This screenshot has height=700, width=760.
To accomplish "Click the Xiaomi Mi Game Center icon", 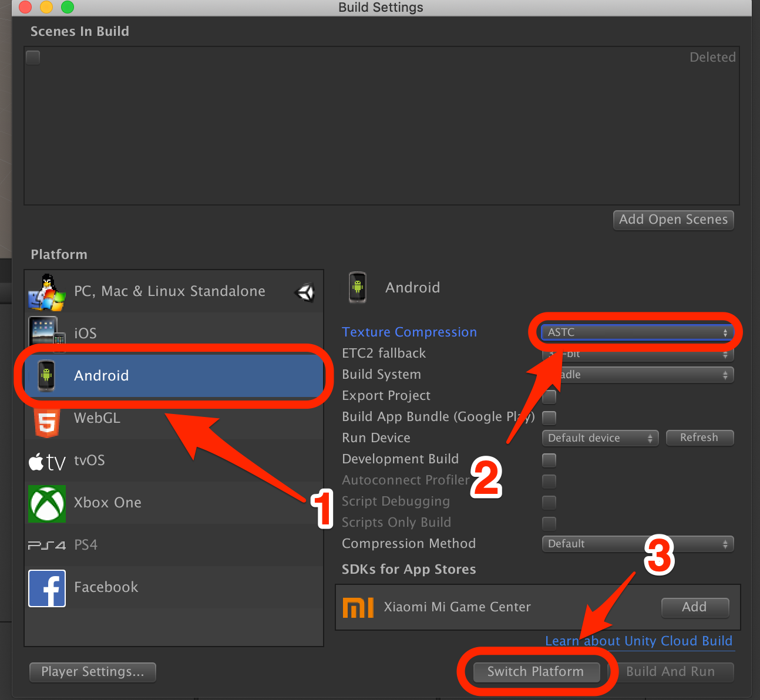I will [358, 607].
